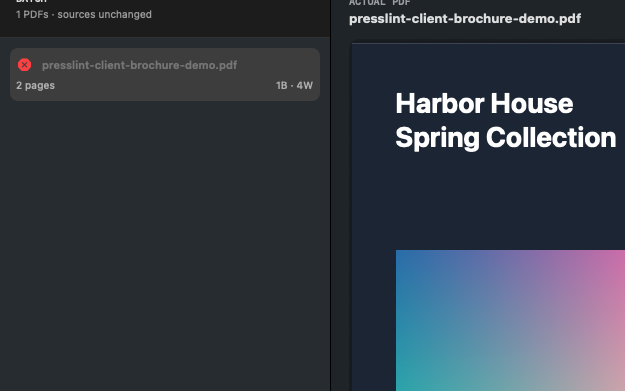Viewport: 625px width, 391px height.
Task: Click the gradient image in the PDF preview
Action: tap(510, 320)
